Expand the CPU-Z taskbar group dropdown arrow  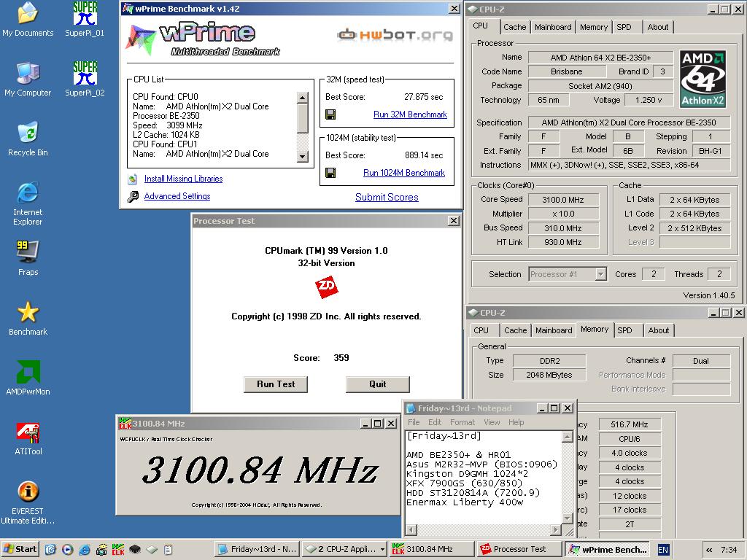click(x=382, y=550)
